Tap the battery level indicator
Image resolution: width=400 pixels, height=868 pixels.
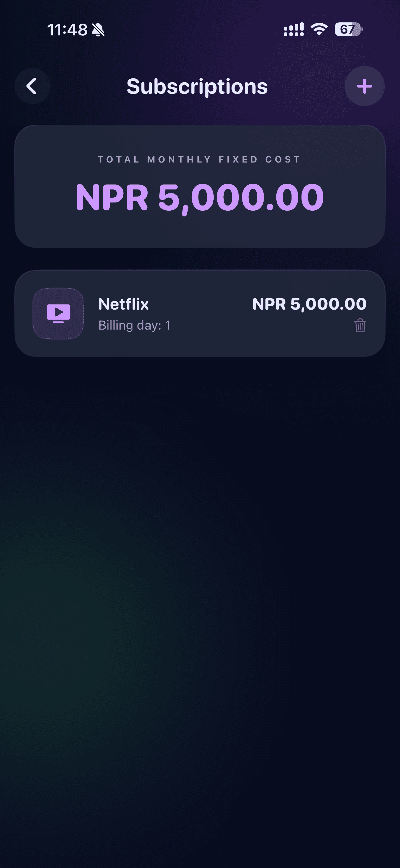[348, 29]
